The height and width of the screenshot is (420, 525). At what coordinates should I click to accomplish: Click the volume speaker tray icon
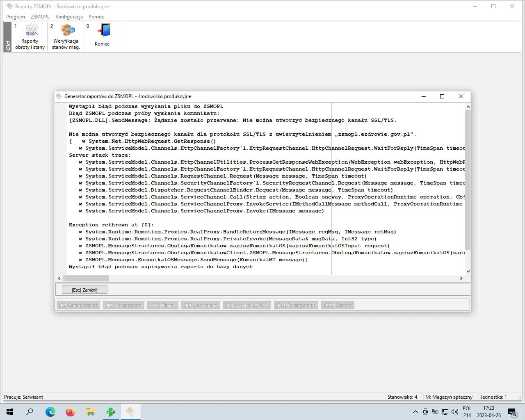[454, 412]
